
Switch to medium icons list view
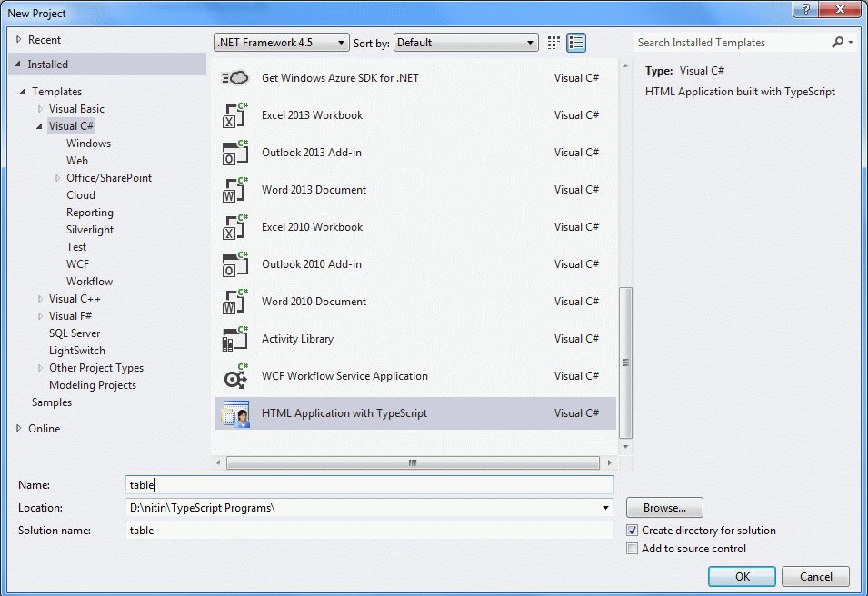point(576,43)
